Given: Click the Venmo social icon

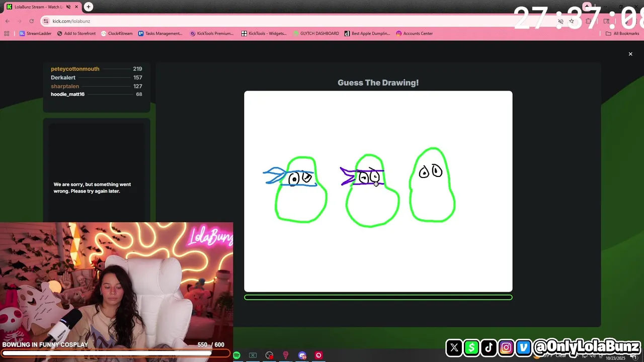Looking at the screenshot, I should (x=523, y=347).
